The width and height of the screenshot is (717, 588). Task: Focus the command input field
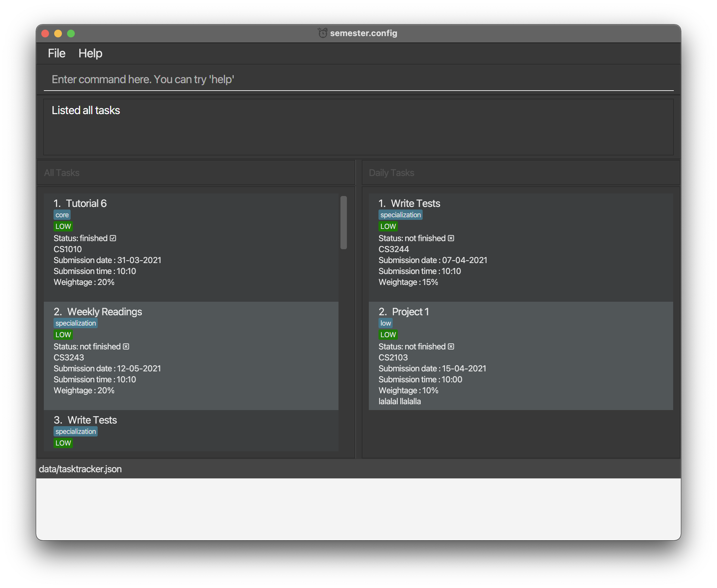tap(358, 79)
